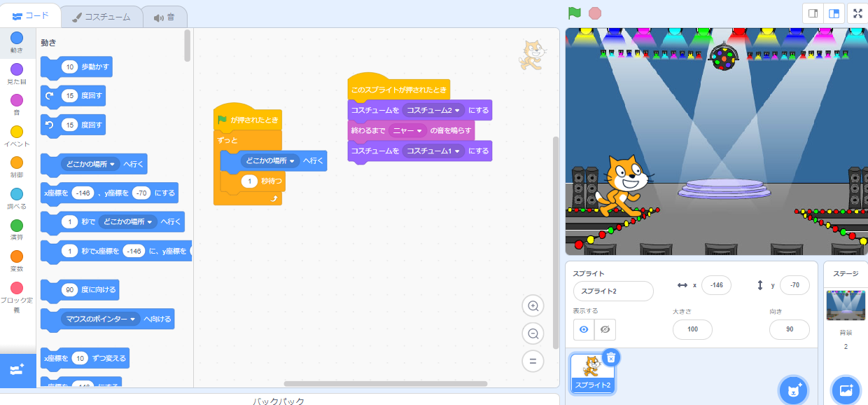The image size is (868, 405).
Task: Hide the sprite with crossed-eye icon
Action: (605, 329)
